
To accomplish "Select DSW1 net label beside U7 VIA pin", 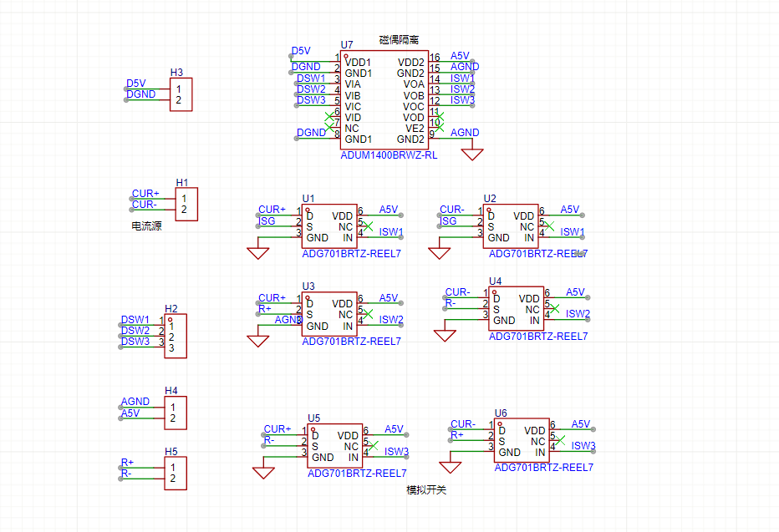I will coord(311,79).
